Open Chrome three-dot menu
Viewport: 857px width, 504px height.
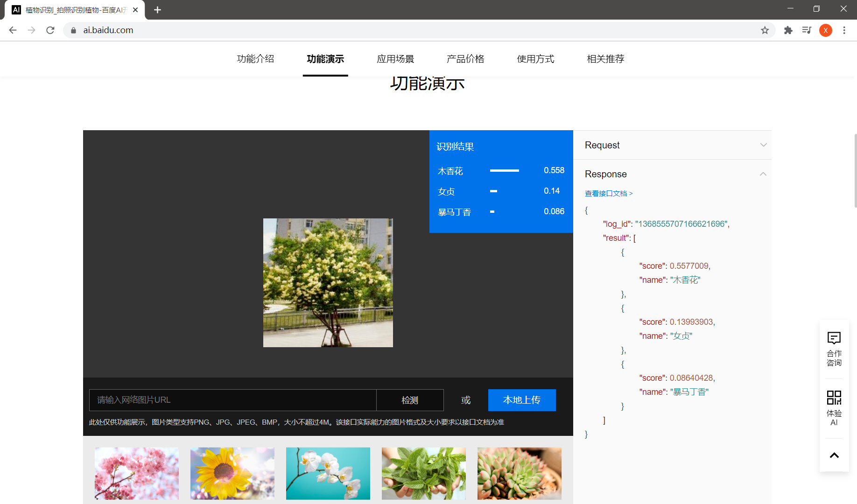[x=844, y=30]
